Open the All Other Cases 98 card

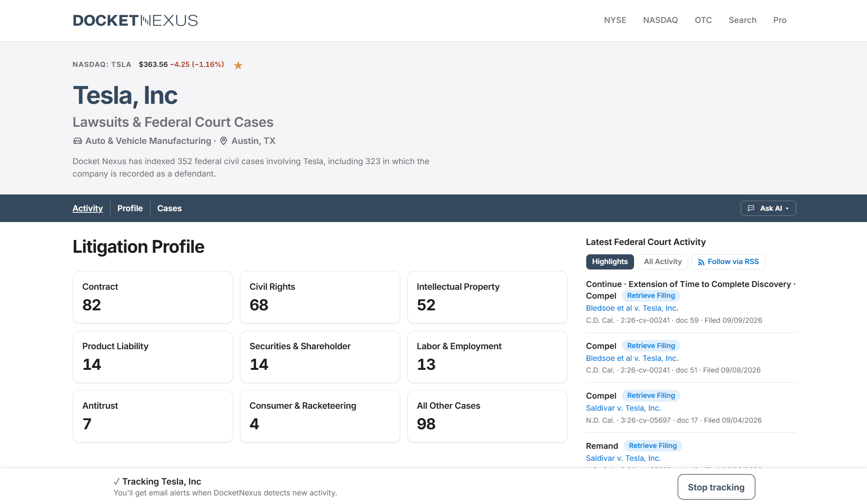click(x=487, y=416)
